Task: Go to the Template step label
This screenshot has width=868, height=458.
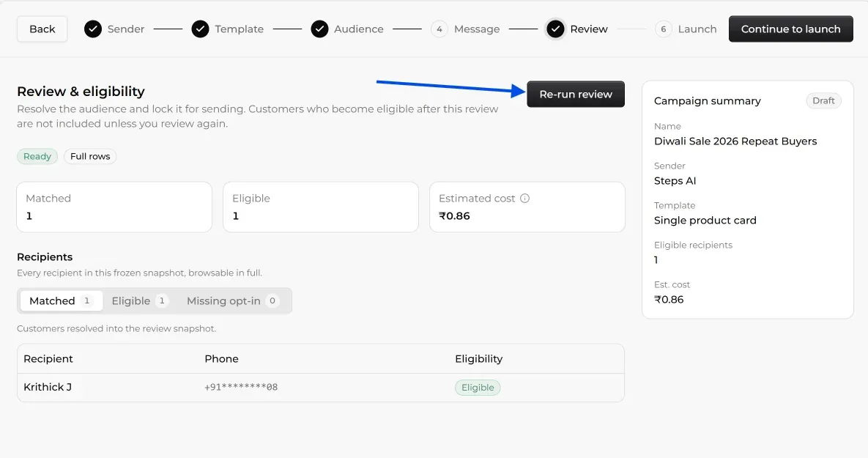Action: (239, 29)
